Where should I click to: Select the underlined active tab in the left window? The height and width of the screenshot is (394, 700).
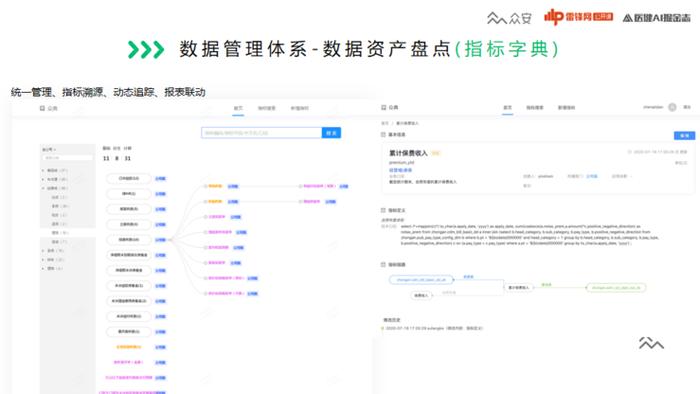pos(238,108)
